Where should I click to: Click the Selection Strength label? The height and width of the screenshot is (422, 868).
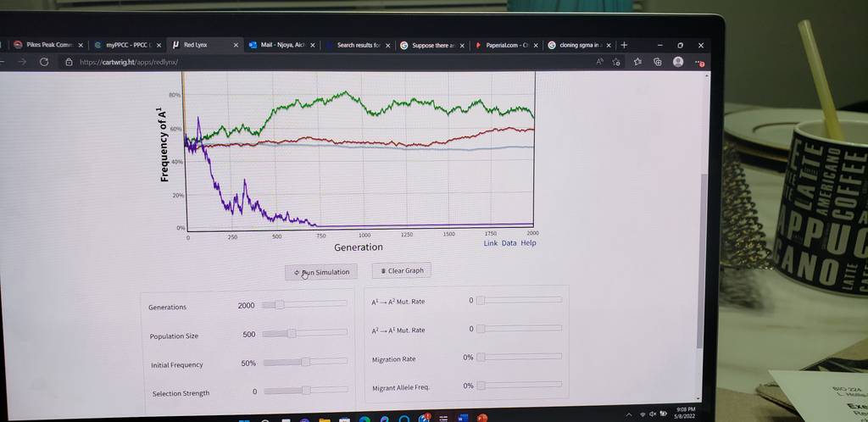pos(181,393)
